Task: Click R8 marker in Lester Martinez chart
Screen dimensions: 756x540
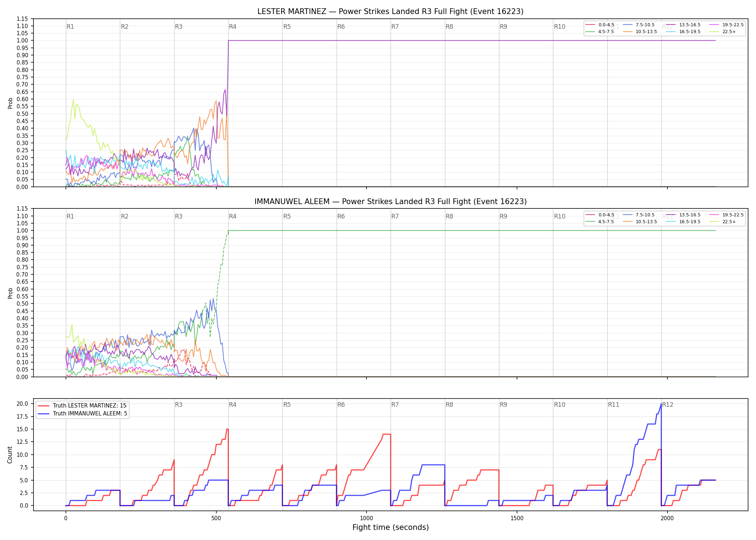Action: (450, 27)
